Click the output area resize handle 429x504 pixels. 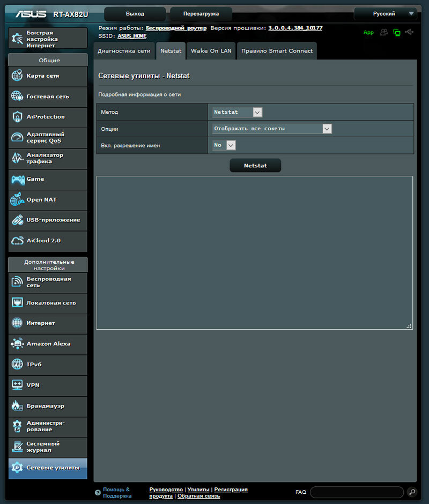click(409, 326)
